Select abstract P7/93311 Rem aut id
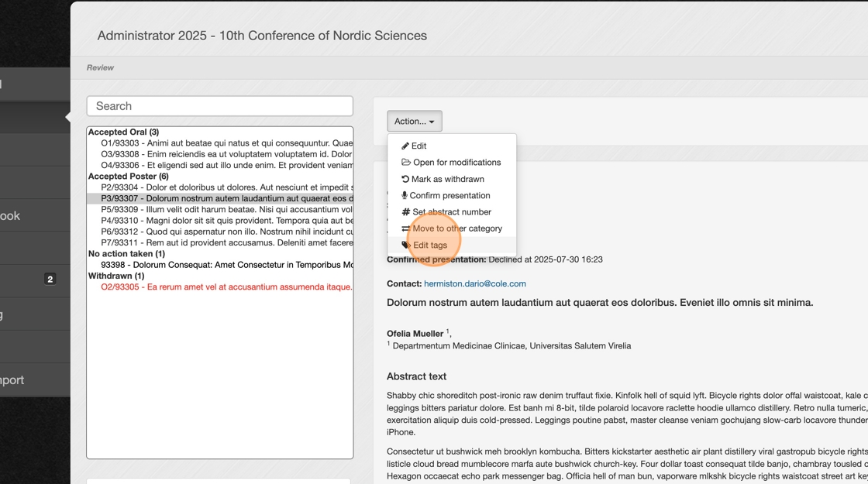The height and width of the screenshot is (484, 868). [220, 243]
